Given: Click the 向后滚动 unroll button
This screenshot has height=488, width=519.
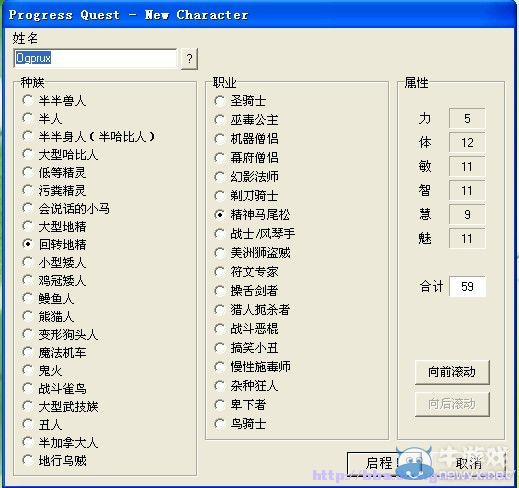Looking at the screenshot, I should [452, 404].
